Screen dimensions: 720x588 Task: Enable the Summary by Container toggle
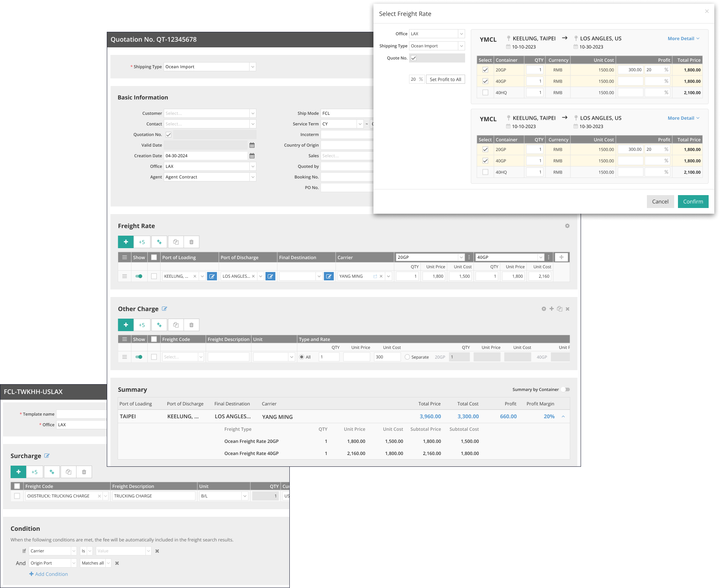pyautogui.click(x=567, y=389)
